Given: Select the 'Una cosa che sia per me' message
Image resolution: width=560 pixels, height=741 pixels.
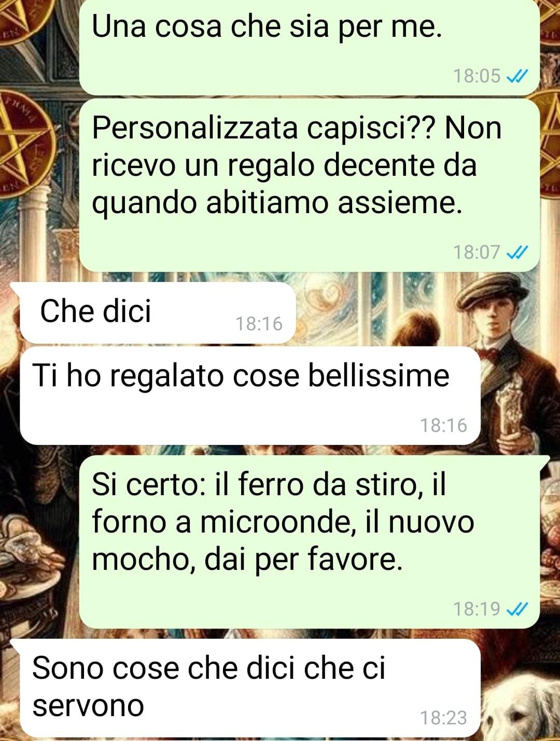Looking at the screenshot, I should coord(310,47).
